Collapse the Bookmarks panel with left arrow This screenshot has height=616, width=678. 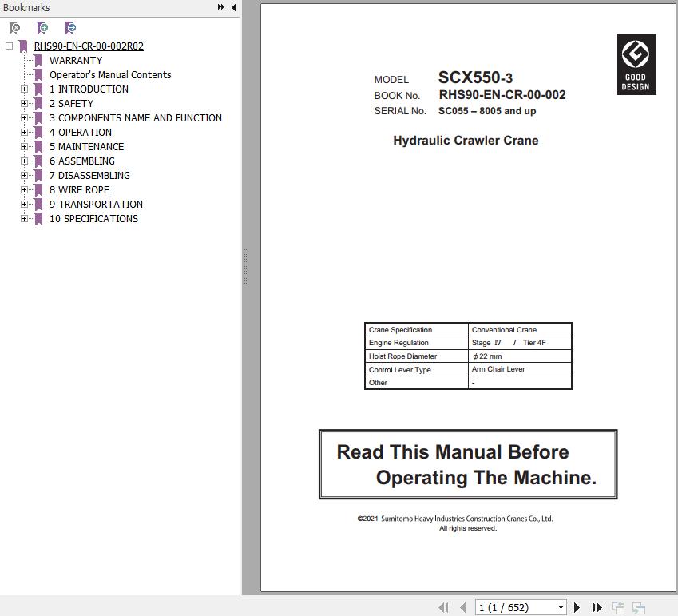coord(233,7)
